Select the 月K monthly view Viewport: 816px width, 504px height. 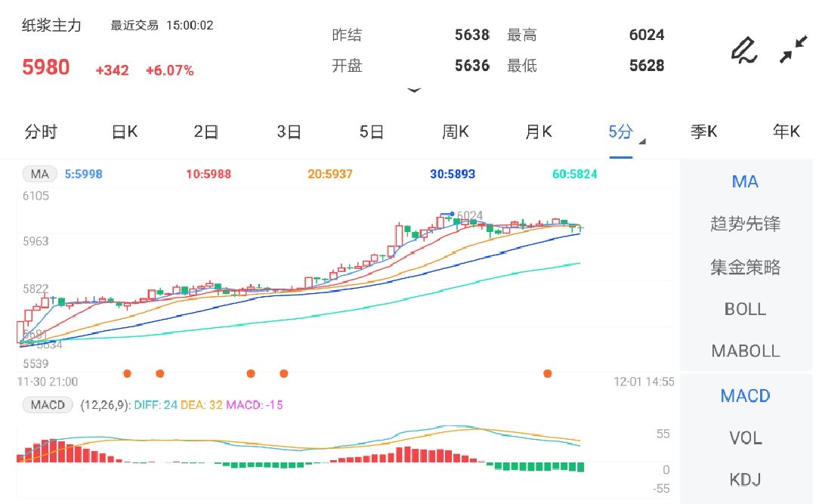(x=538, y=131)
